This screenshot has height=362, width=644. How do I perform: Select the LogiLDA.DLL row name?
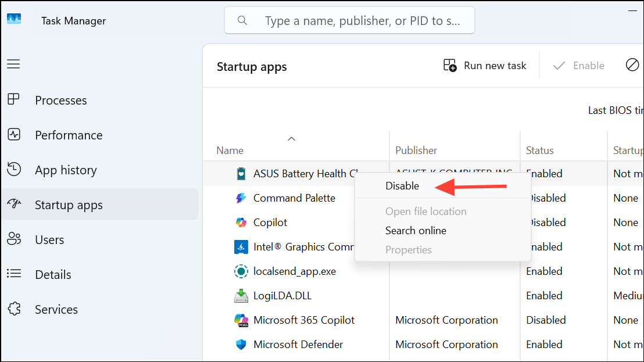pyautogui.click(x=282, y=296)
